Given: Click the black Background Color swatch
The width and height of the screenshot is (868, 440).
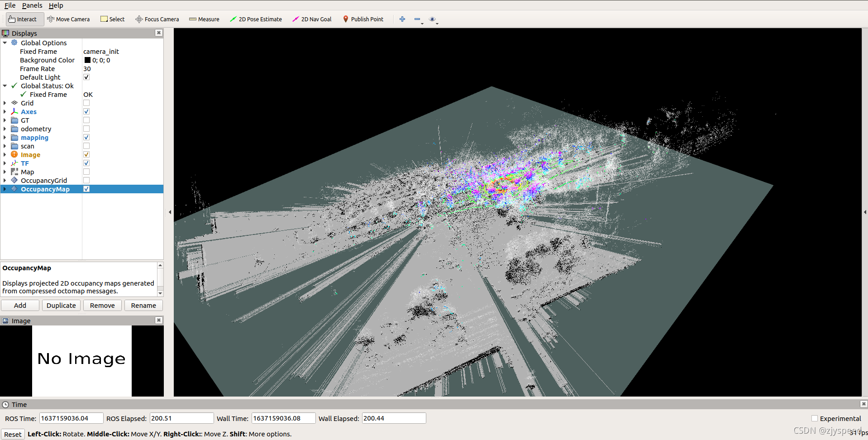Looking at the screenshot, I should [x=87, y=60].
